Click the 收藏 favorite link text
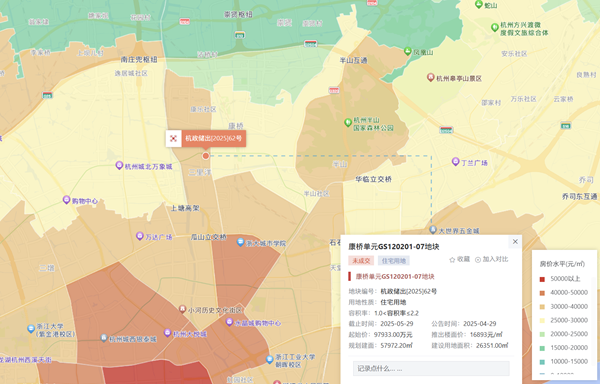This screenshot has width=600, height=384. (x=463, y=259)
